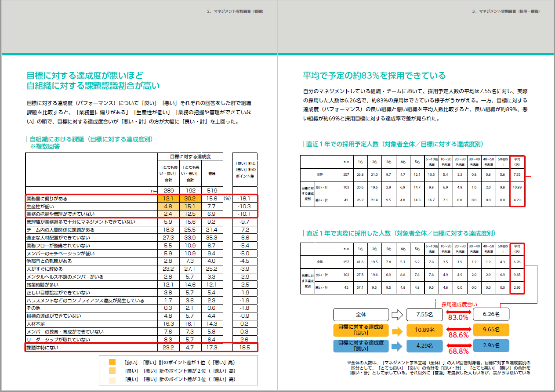Click the blue 2.95名 result box
555x392 pixels.
(491, 345)
